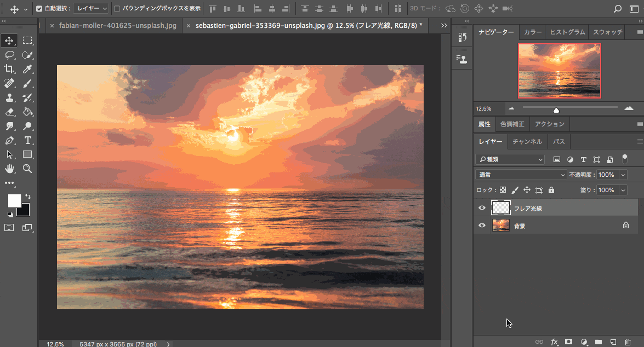
Task: Open the status bar info arrow
Action: click(168, 344)
